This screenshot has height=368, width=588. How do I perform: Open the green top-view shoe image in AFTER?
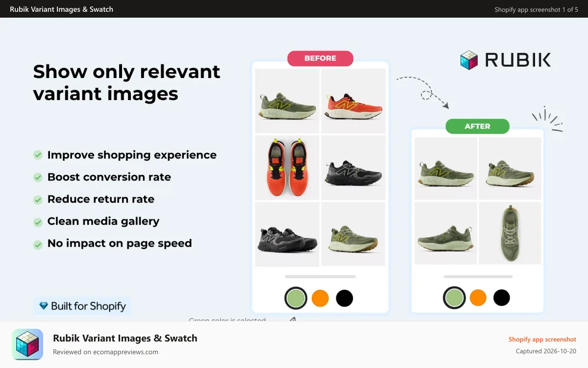(x=510, y=233)
